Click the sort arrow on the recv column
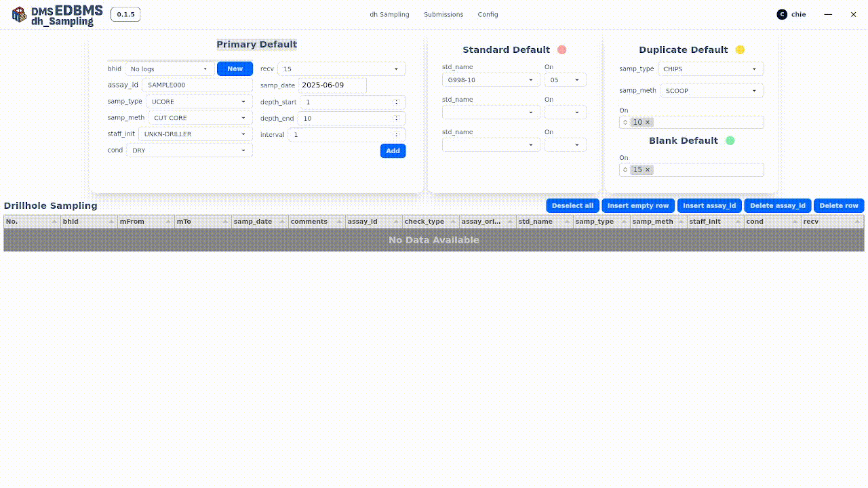The width and height of the screenshot is (868, 488). click(857, 222)
